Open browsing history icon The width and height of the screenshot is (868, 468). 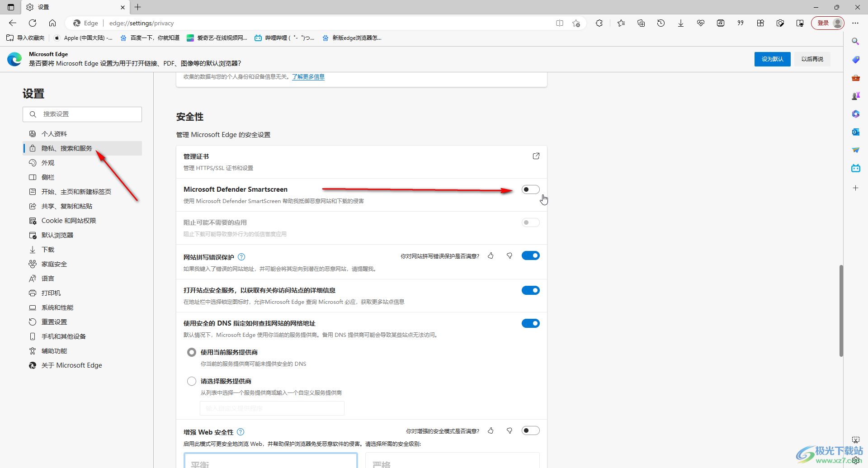pyautogui.click(x=661, y=23)
